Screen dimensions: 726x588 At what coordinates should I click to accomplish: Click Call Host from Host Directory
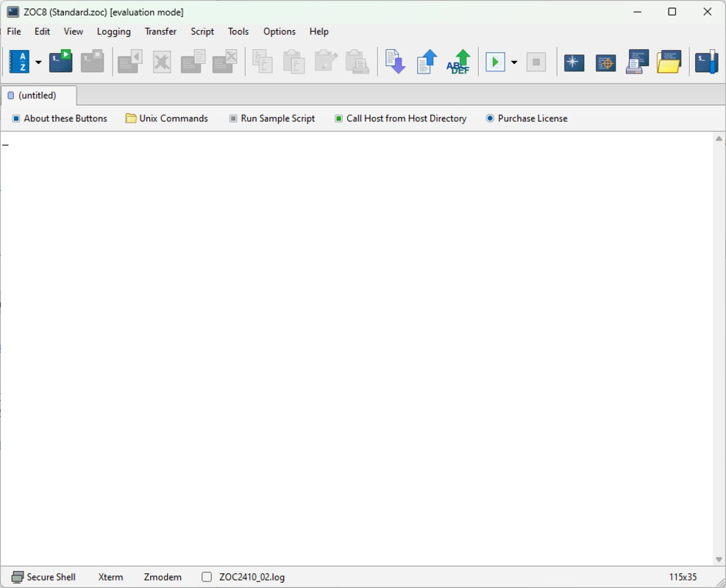click(x=401, y=118)
